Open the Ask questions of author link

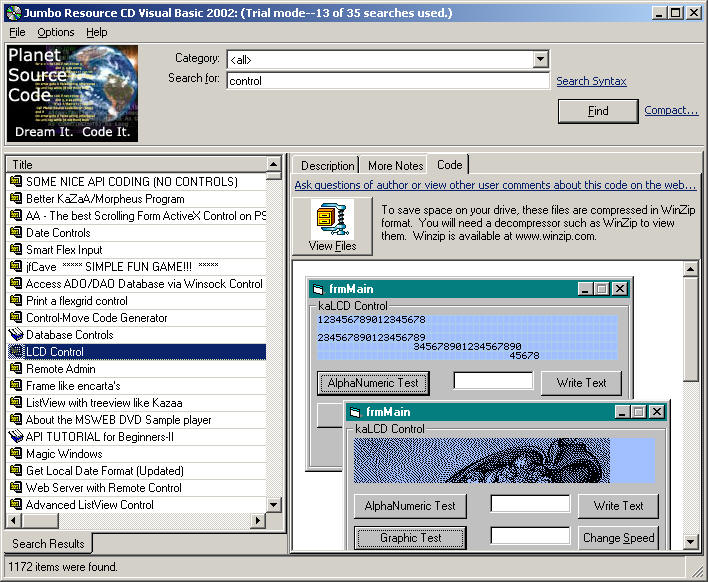(x=495, y=185)
